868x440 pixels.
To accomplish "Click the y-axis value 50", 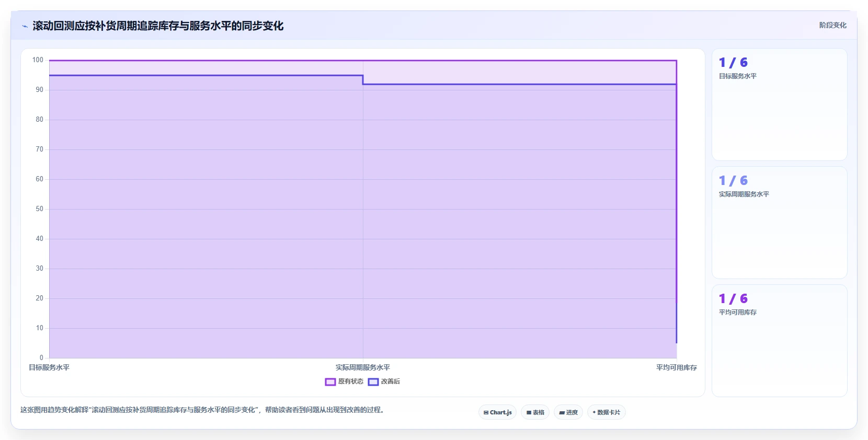I will click(40, 209).
